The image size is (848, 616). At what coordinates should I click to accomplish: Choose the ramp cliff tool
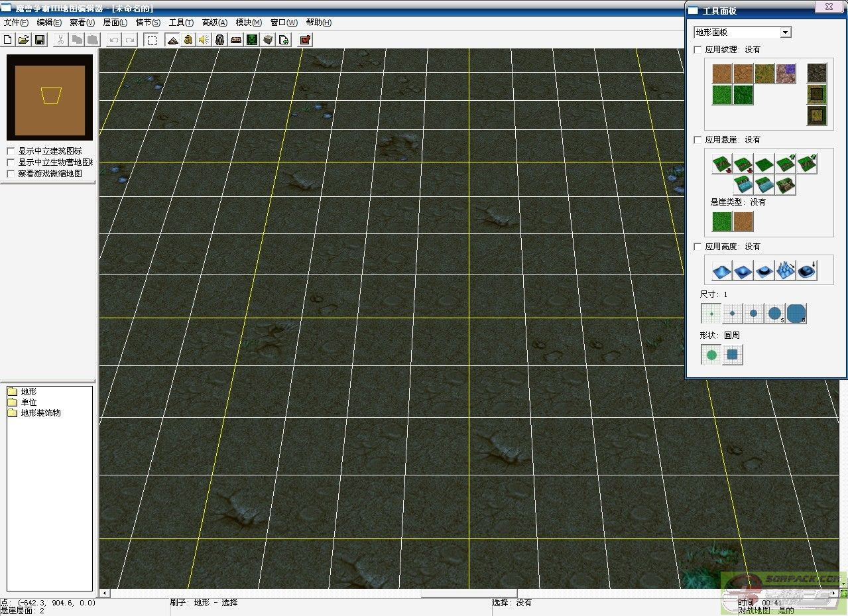[x=786, y=186]
